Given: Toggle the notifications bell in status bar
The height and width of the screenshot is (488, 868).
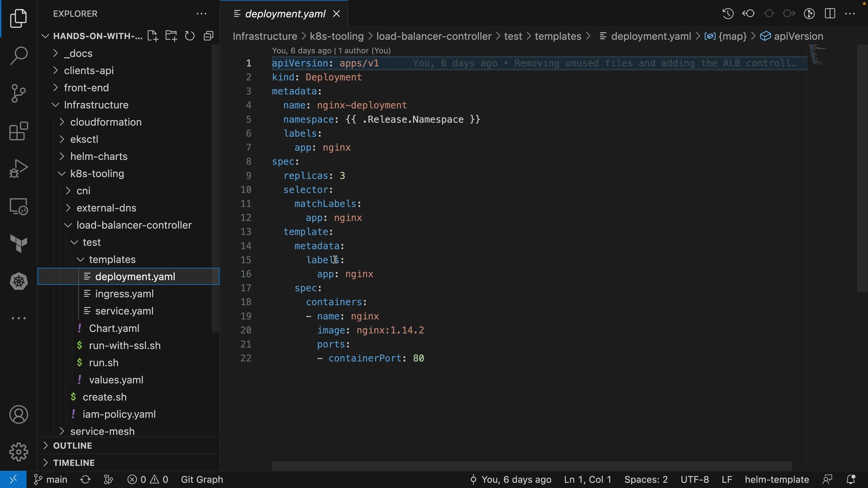Looking at the screenshot, I should tap(851, 479).
